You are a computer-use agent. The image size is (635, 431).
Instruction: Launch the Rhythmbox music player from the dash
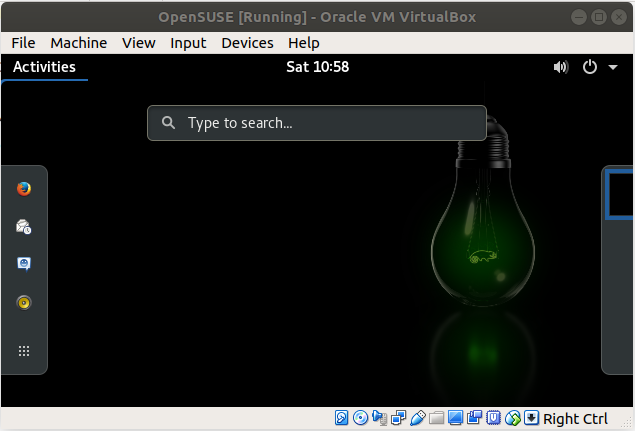coord(24,303)
